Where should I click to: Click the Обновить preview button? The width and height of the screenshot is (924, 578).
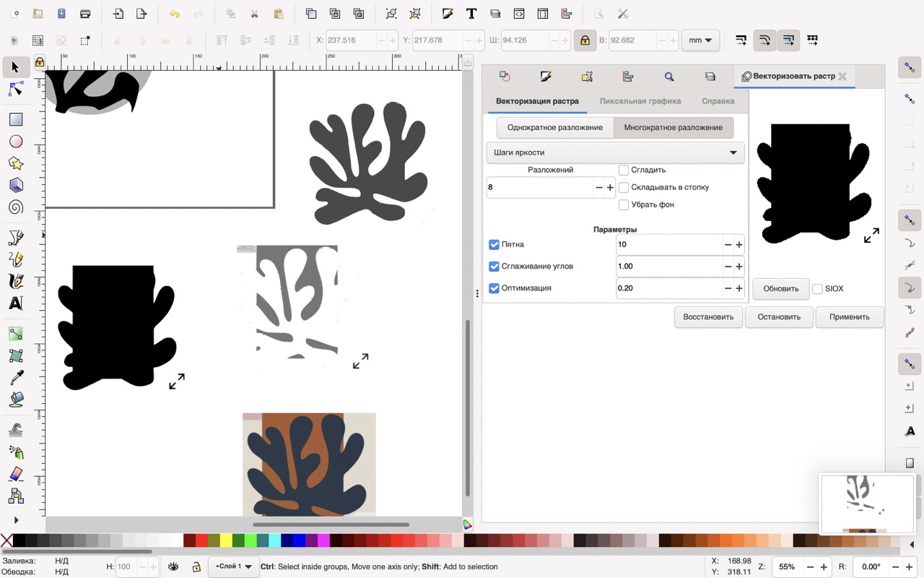tap(780, 288)
